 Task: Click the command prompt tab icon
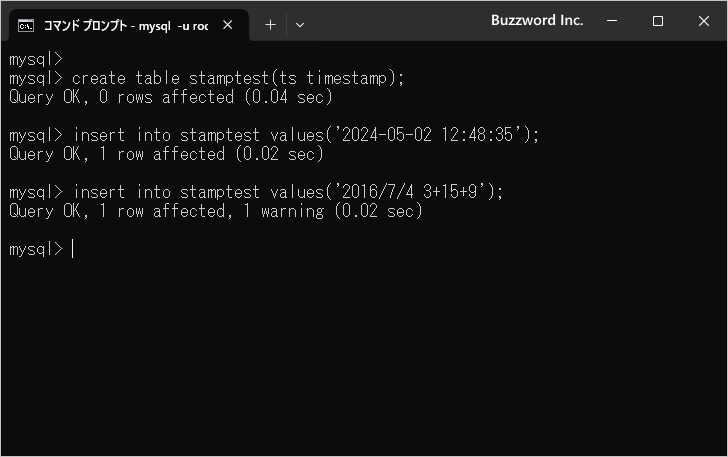coord(26,26)
